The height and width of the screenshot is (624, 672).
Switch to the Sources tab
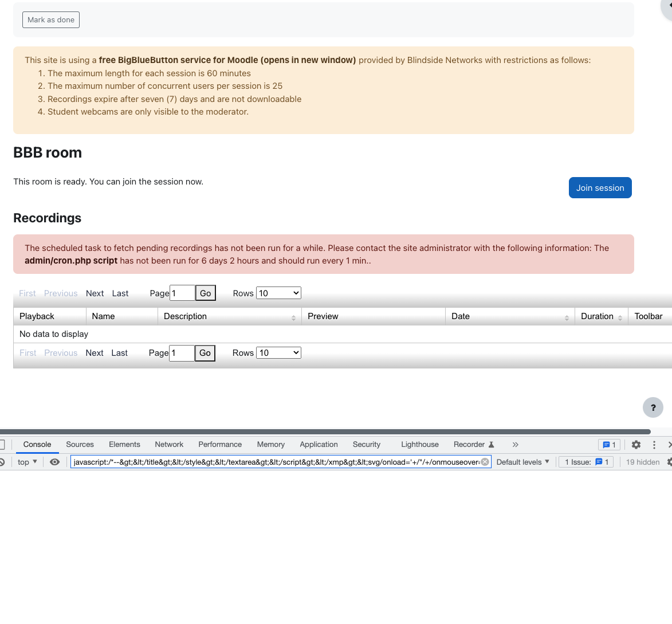point(80,445)
